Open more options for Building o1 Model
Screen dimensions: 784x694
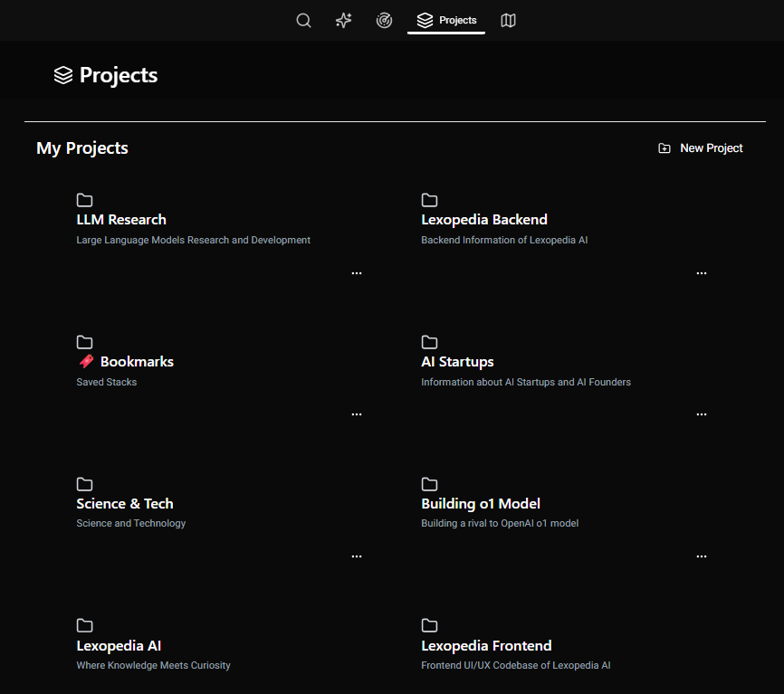pos(702,556)
